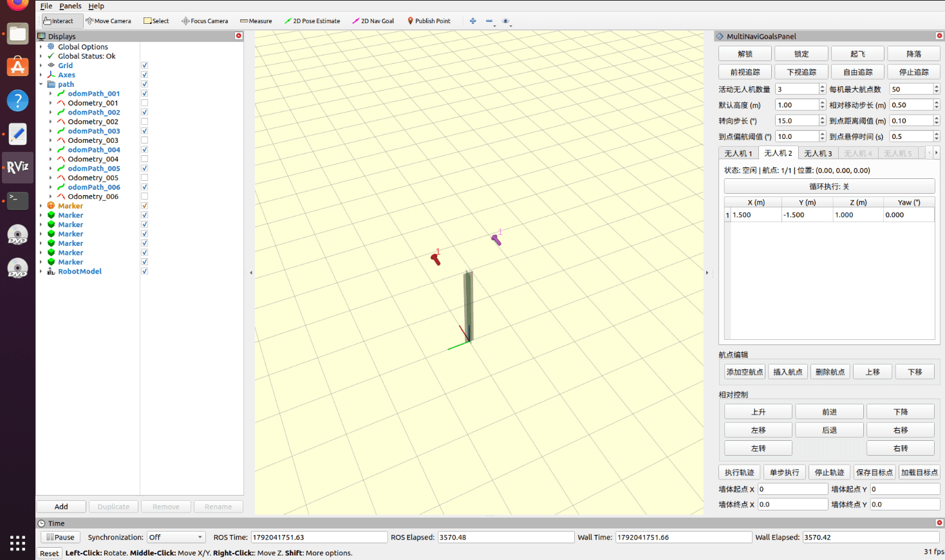This screenshot has height=560, width=945.
Task: Select the 2D Nav Goal tool
Action: [x=373, y=21]
